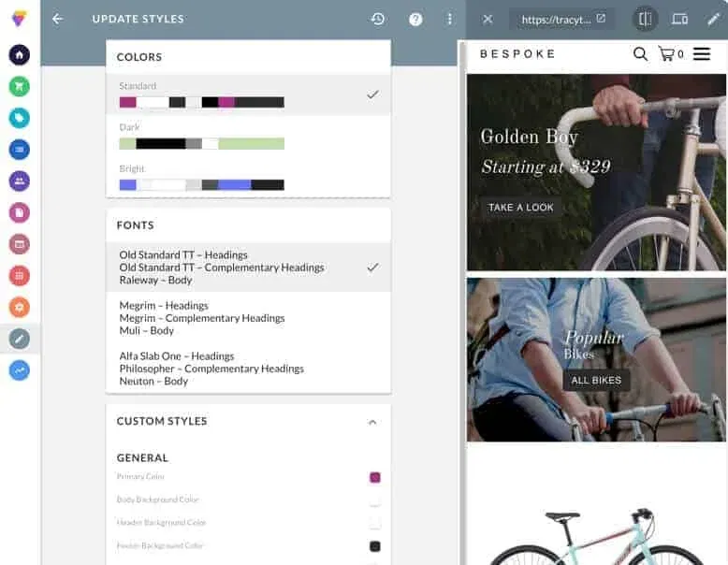Select the Bright color scheme
The height and width of the screenshot is (565, 728).
tap(248, 178)
